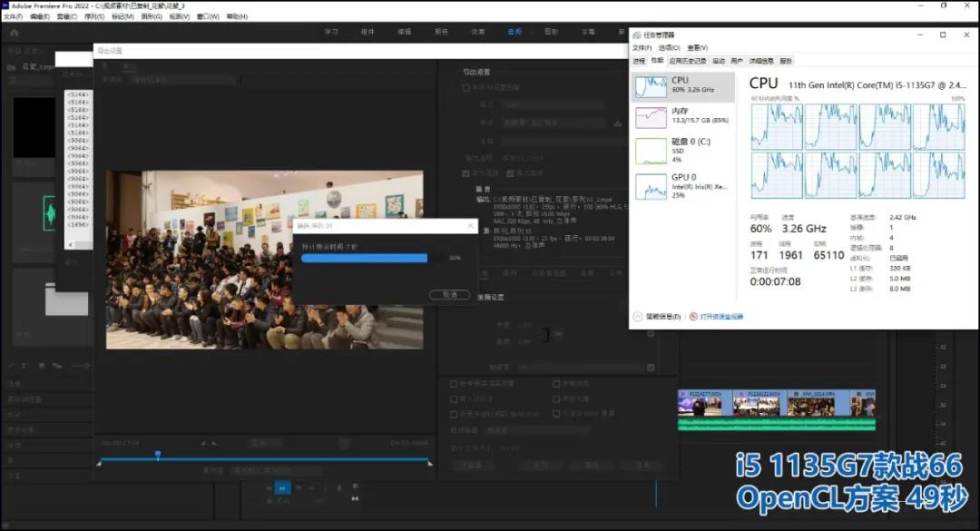The image size is (980, 531).
Task: Click the Play button in the transport controls
Action: (x=282, y=487)
